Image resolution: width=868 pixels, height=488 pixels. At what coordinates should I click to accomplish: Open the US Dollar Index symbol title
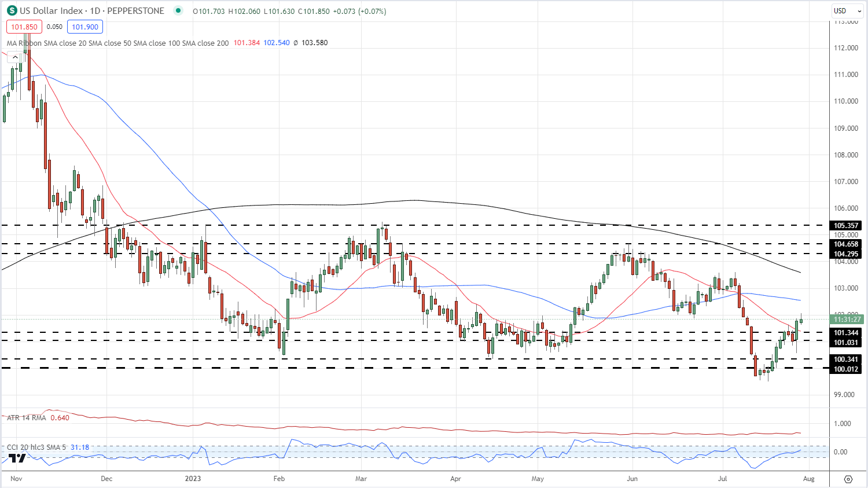click(92, 11)
